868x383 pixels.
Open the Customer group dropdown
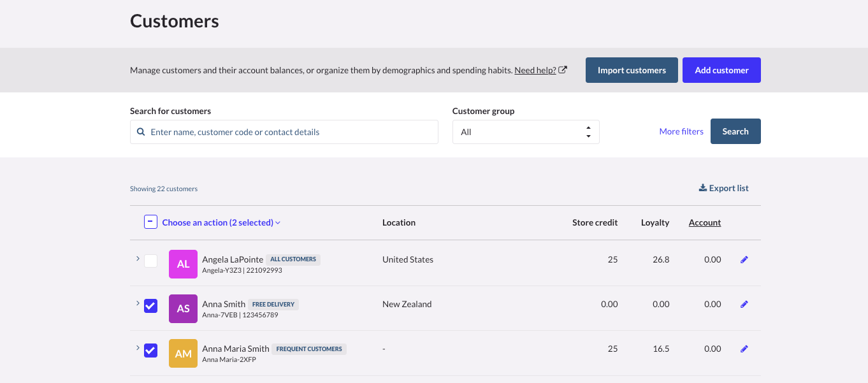point(525,132)
